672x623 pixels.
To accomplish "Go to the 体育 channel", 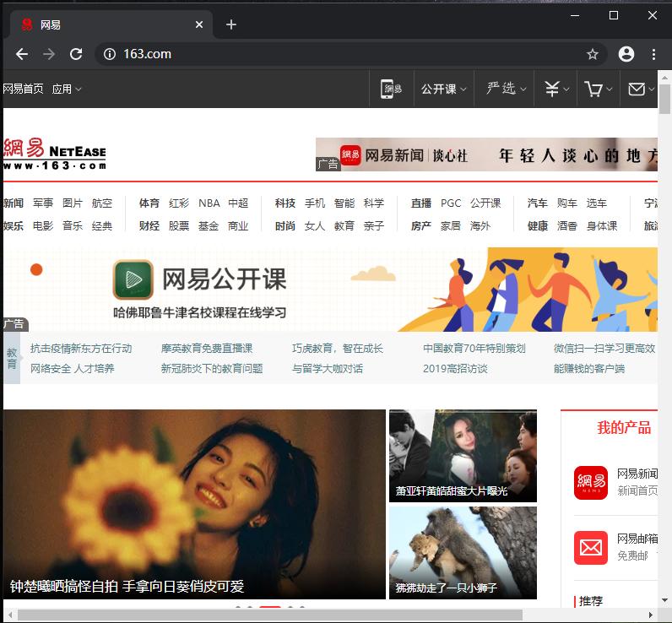I will (149, 203).
